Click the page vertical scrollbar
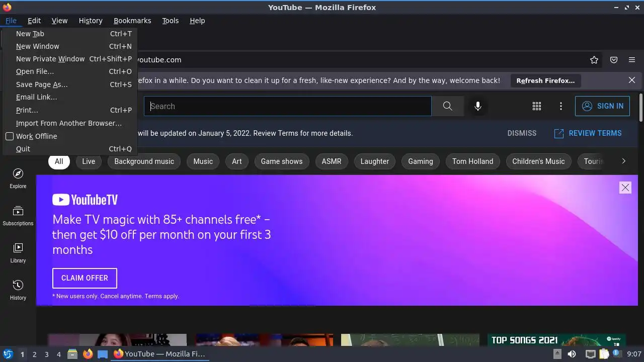The width and height of the screenshot is (644, 362). tap(641, 107)
